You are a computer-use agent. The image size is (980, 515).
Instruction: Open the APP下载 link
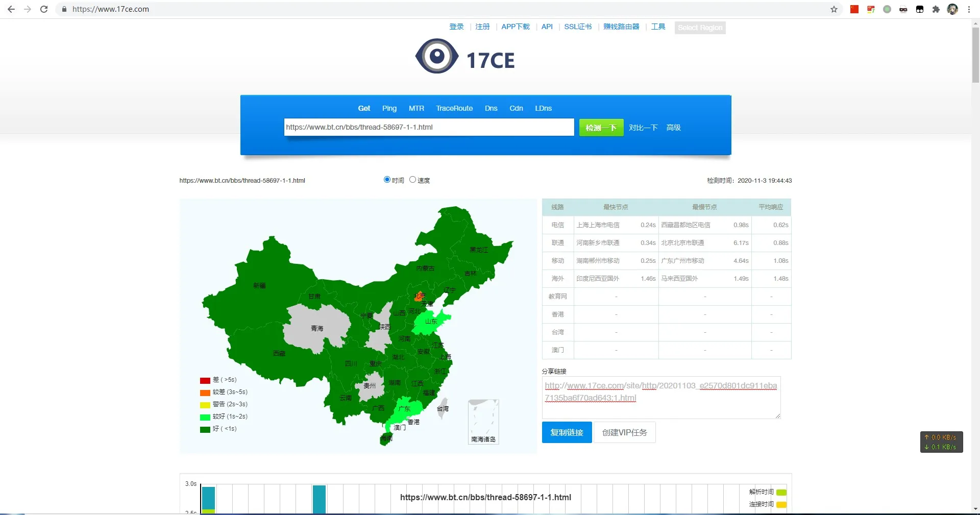pos(516,27)
